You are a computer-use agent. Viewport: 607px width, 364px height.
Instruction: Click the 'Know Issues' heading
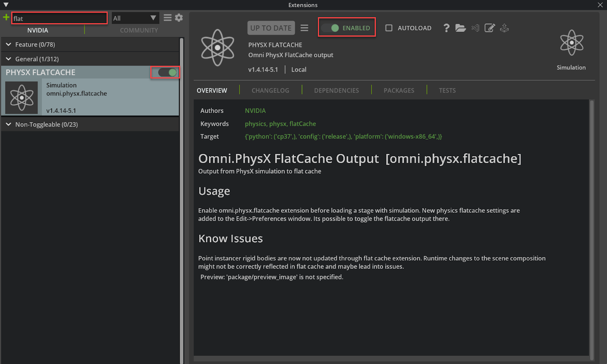coord(230,238)
